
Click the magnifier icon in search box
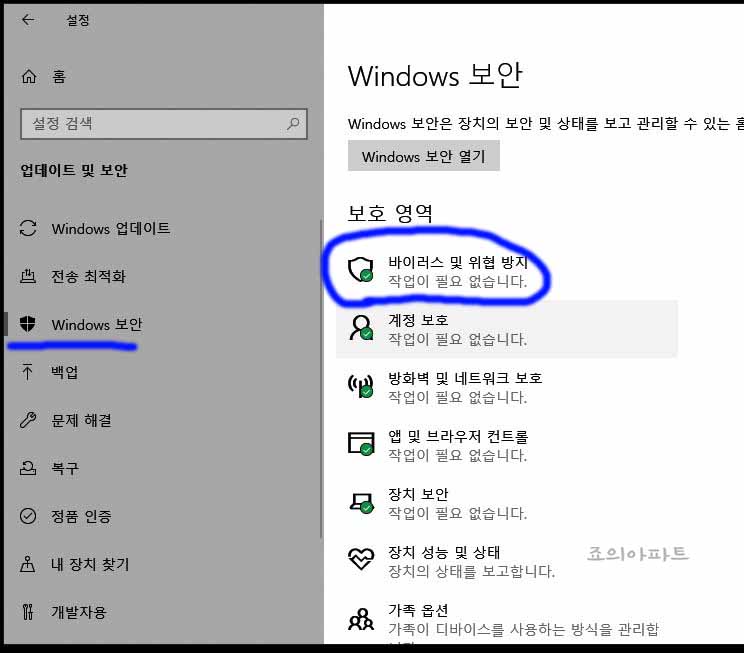coord(293,124)
